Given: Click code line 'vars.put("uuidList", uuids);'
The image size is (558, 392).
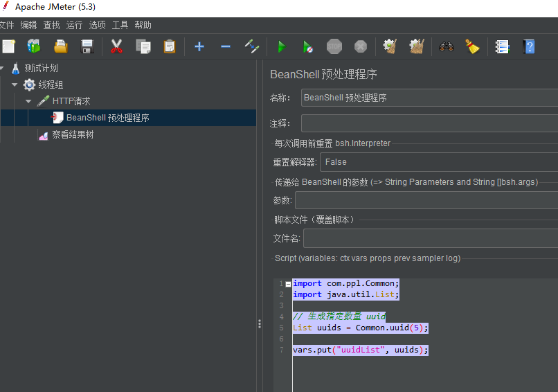Looking at the screenshot, I should tap(361, 350).
